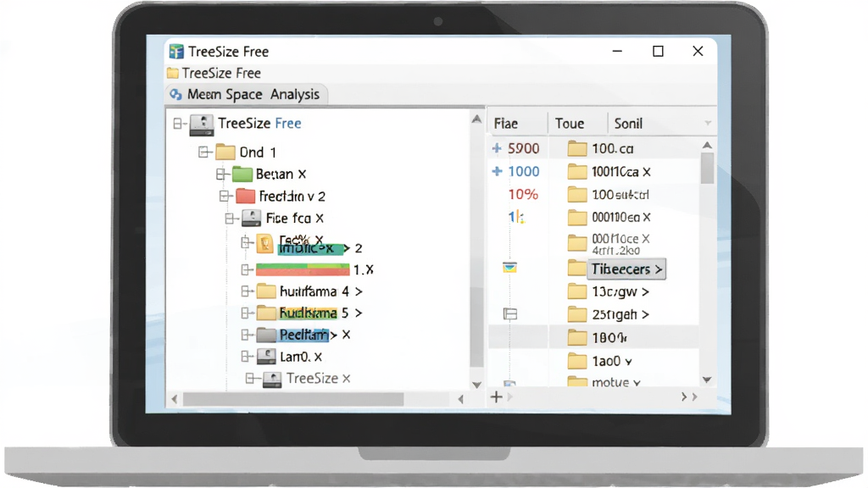Select the 100.ca folder icon

(x=577, y=148)
